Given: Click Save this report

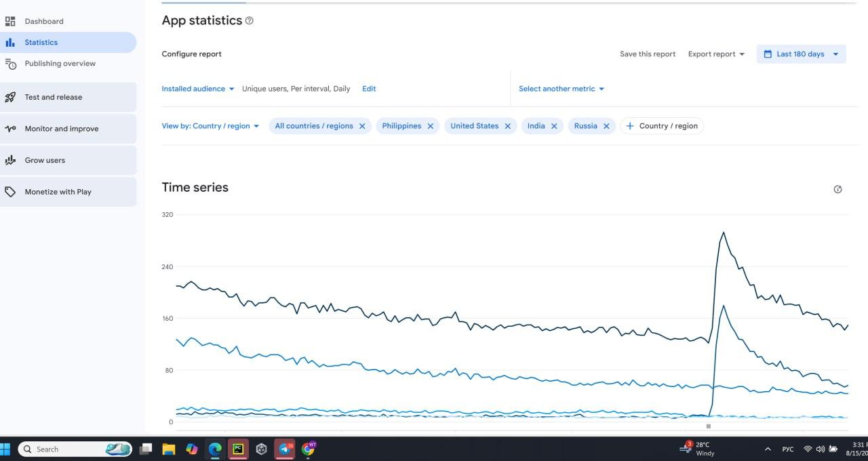Looking at the screenshot, I should click(647, 54).
